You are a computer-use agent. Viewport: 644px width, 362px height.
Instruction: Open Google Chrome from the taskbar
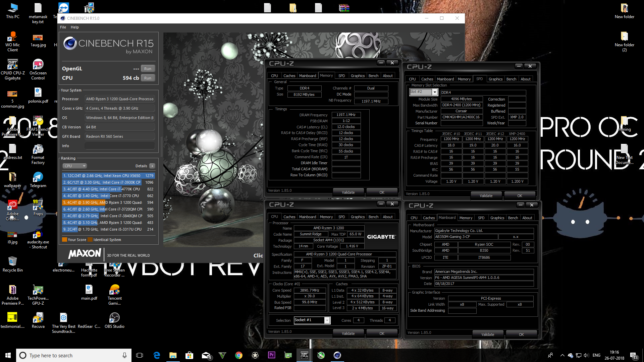coord(238,355)
